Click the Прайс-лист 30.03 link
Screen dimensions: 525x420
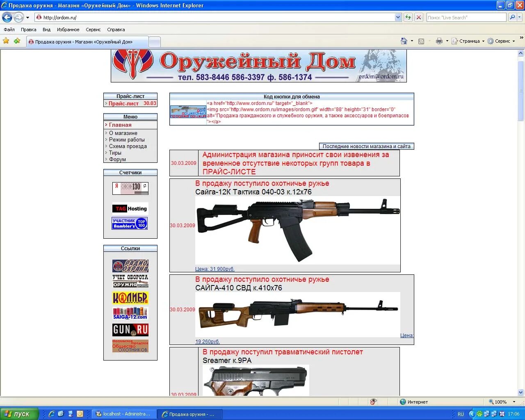point(130,103)
